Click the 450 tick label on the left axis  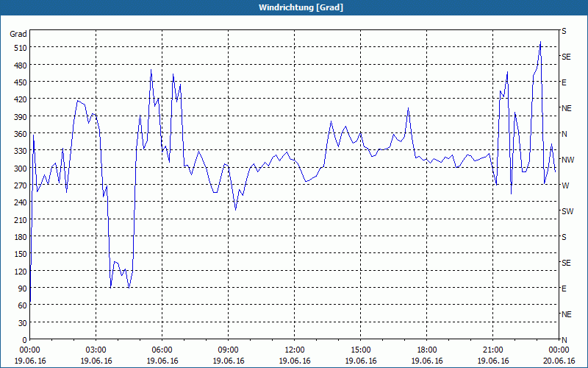click(21, 82)
